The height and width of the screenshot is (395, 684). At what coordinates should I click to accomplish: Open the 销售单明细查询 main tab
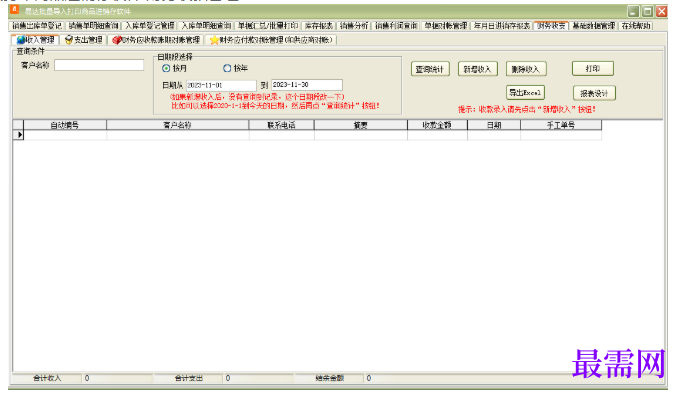tap(93, 26)
